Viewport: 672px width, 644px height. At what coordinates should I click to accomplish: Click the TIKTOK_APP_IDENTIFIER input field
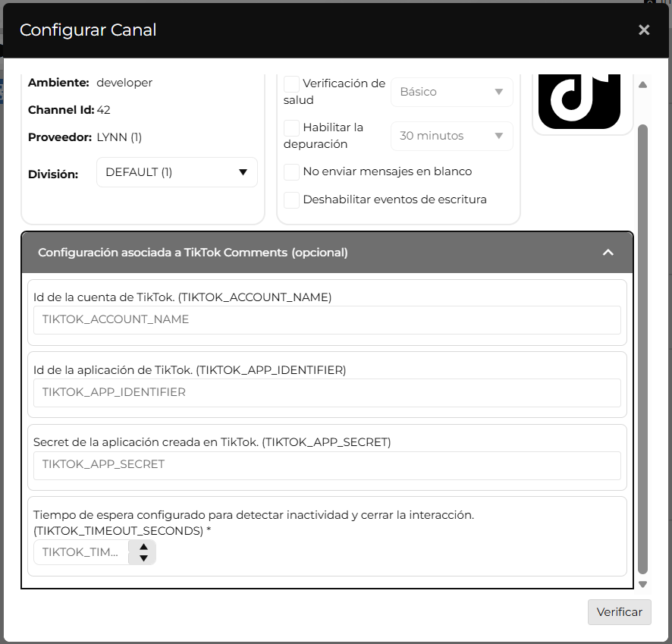coord(327,392)
